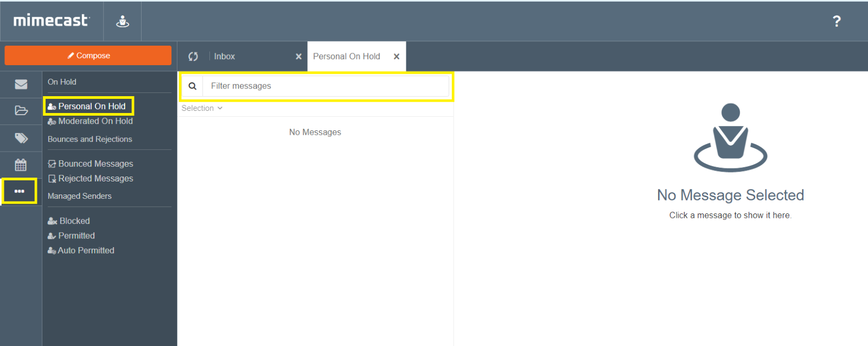868x346 pixels.
Task: Open help question mark icon
Action: (837, 21)
